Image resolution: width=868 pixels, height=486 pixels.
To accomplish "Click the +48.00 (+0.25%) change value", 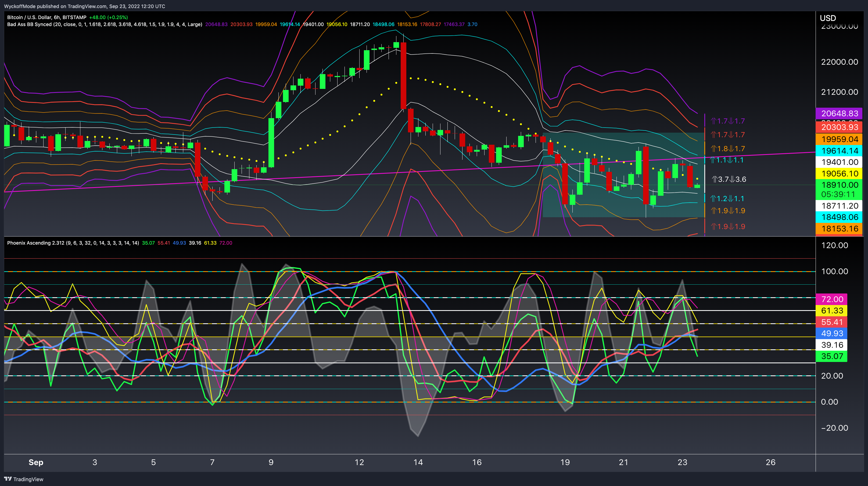I will (109, 17).
